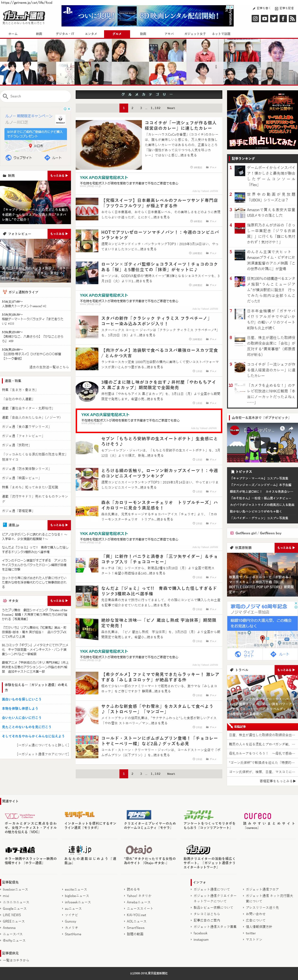
Task: Click もっとみる in the トラベル section
Action: pyautogui.click(x=286, y=670)
